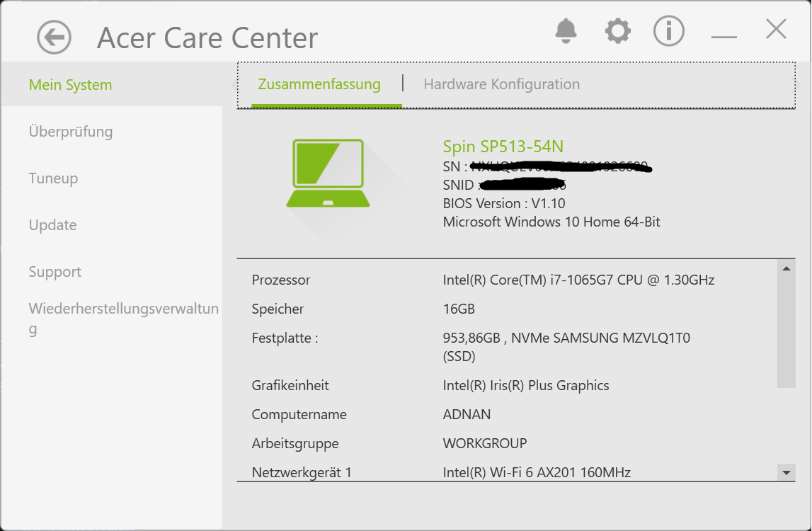Click the Netzwerkgerät 1 label

coord(302,472)
